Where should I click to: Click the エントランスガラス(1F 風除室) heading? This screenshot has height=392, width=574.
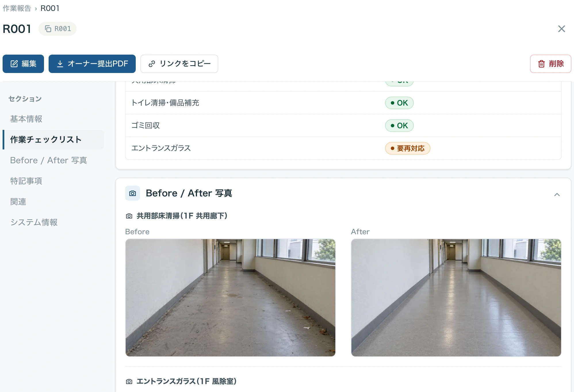tap(187, 382)
